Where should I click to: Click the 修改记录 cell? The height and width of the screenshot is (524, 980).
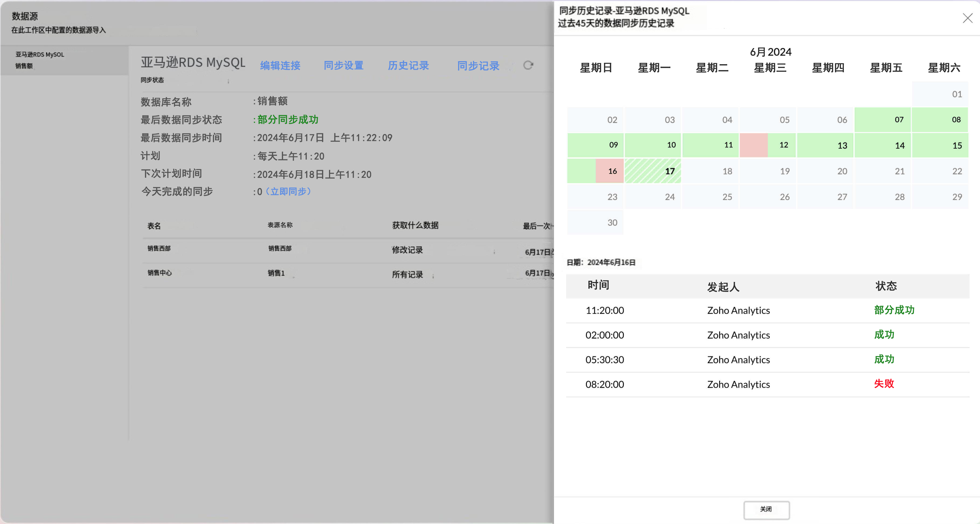[407, 250]
